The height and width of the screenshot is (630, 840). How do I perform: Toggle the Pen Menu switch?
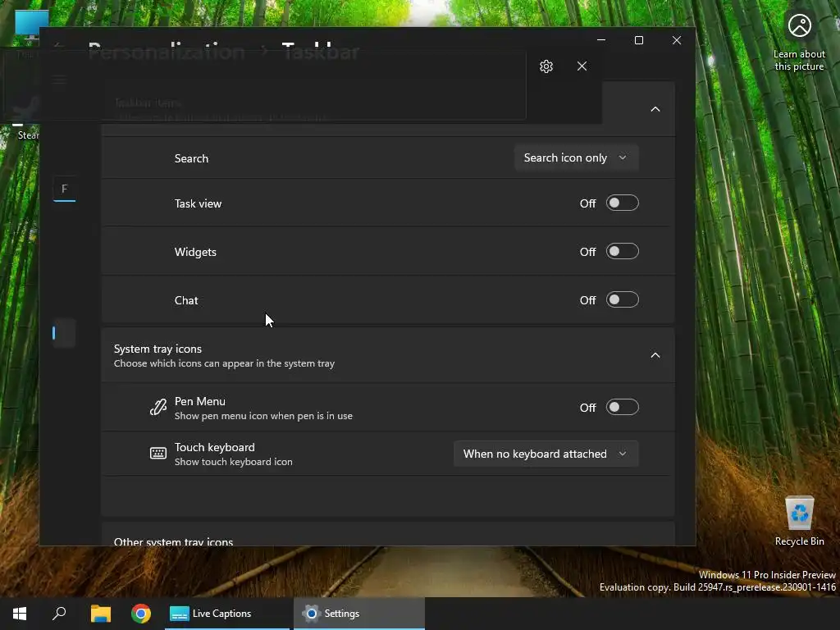tap(622, 407)
